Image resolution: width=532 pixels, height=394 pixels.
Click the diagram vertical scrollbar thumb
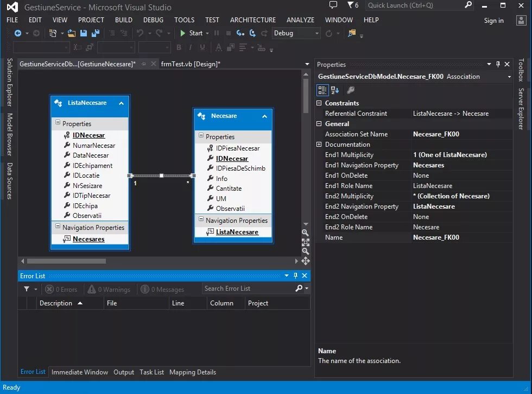click(306, 96)
